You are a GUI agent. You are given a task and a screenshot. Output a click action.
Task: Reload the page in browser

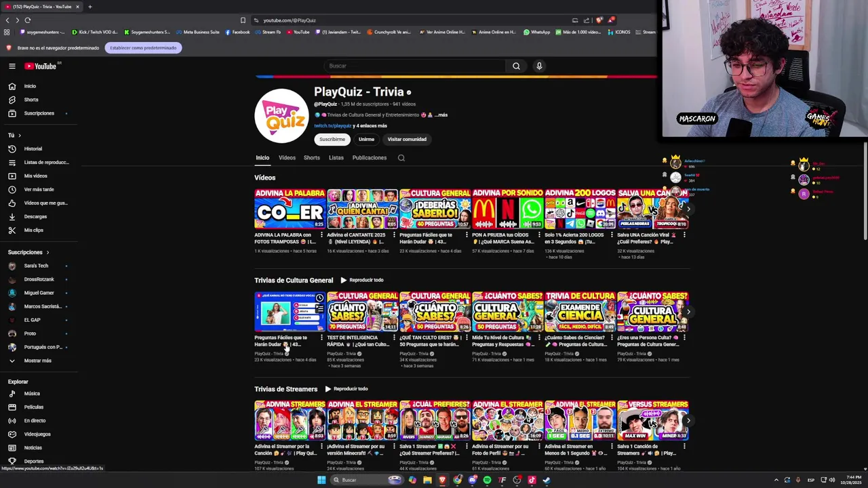click(x=27, y=20)
